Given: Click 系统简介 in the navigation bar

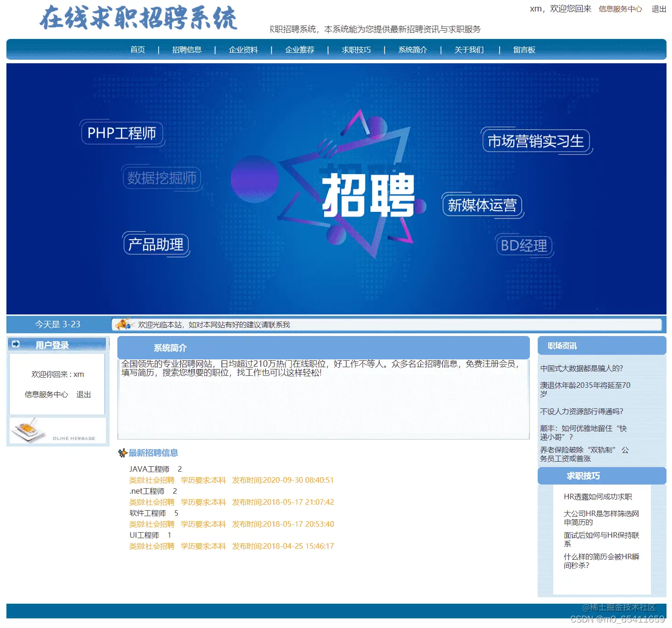Looking at the screenshot, I should [412, 50].
